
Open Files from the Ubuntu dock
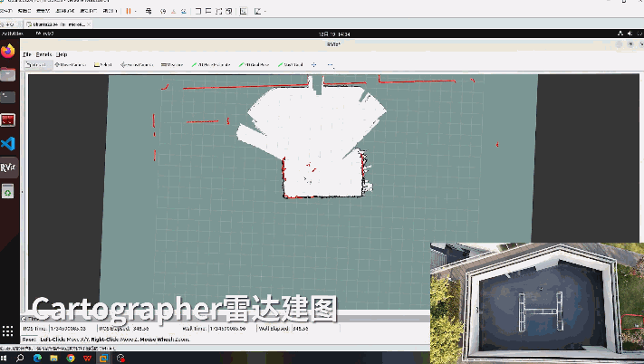8,74
